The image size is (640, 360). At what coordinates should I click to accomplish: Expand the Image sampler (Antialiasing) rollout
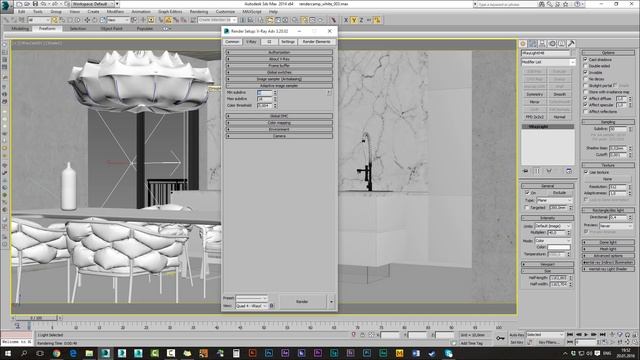click(x=279, y=79)
